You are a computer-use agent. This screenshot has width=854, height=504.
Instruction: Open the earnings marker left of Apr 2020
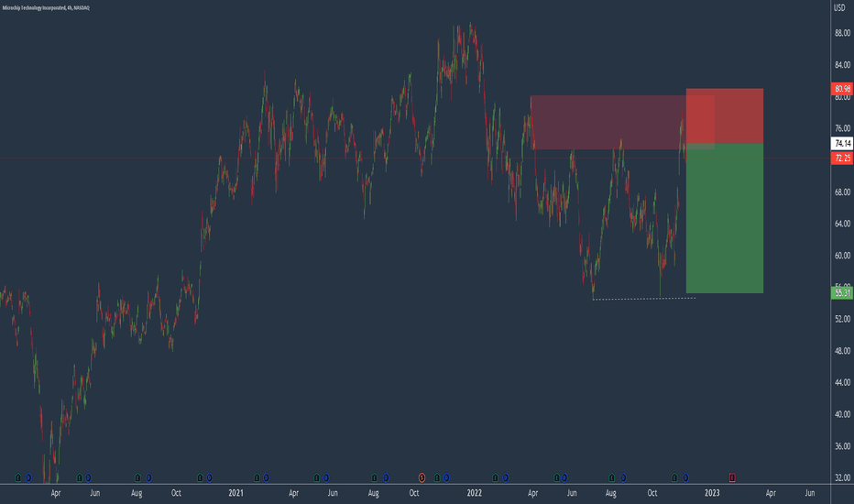(x=18, y=477)
